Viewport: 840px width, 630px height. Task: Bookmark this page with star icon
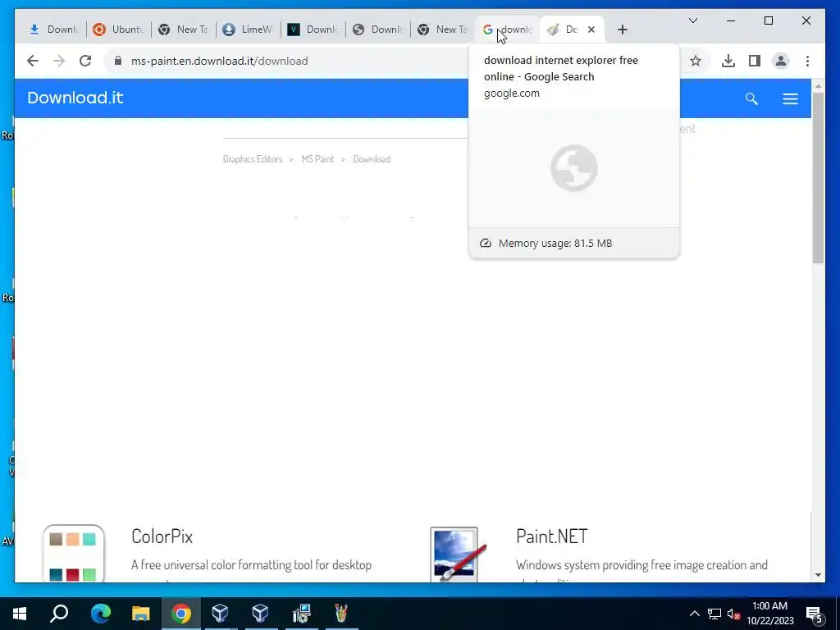click(696, 61)
